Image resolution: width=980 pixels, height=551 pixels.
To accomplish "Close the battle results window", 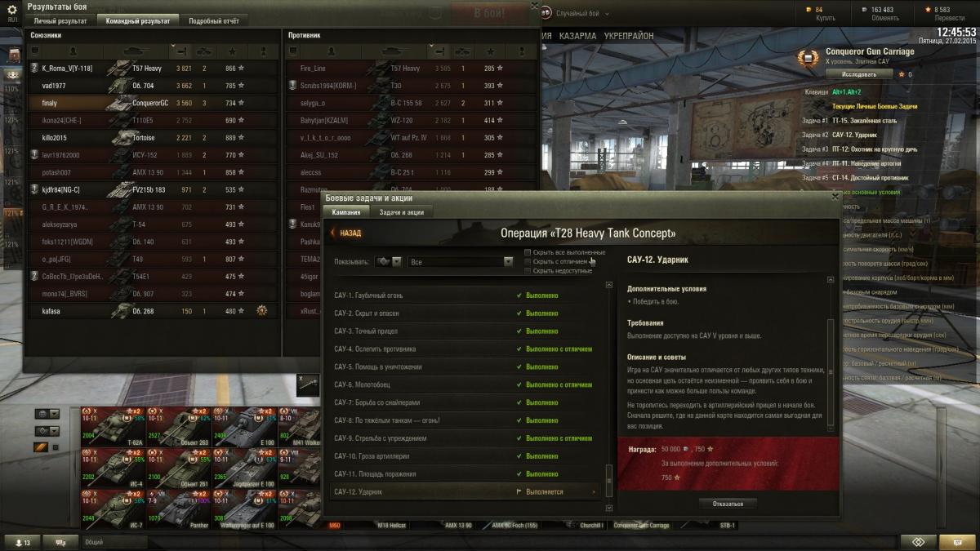I will pyautogui.click(x=536, y=6).
